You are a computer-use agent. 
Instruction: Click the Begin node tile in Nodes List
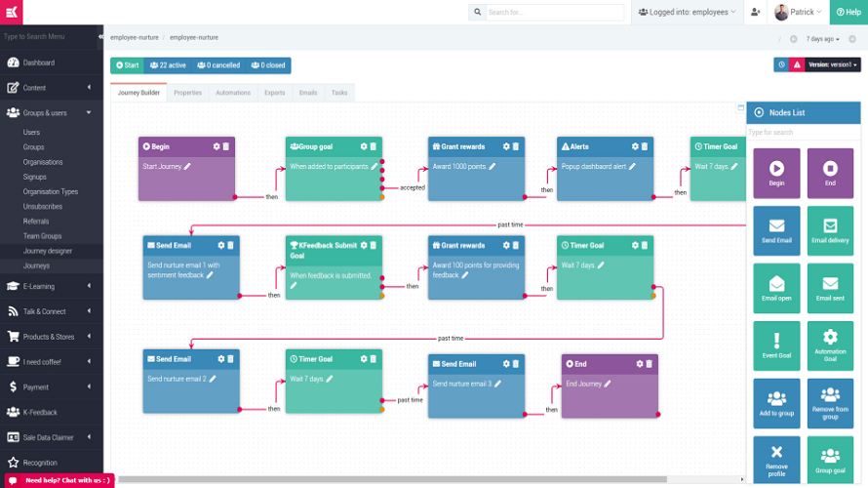[776, 173]
